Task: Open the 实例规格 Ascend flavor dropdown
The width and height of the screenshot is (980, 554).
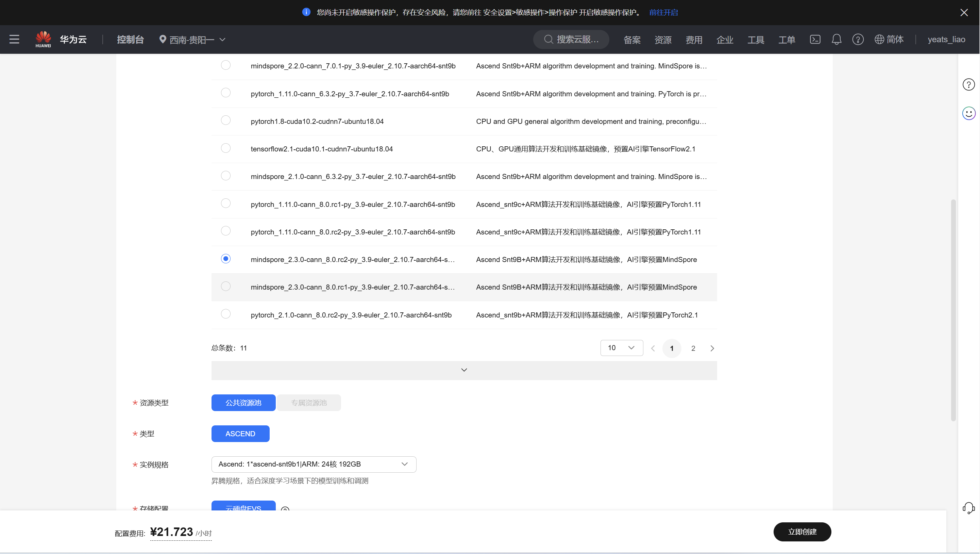Action: (x=314, y=464)
